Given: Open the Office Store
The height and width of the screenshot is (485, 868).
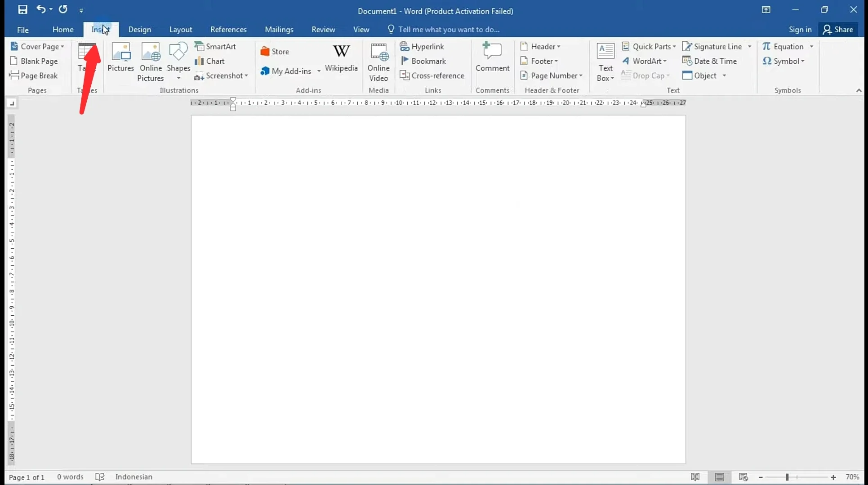Looking at the screenshot, I should coord(275,52).
